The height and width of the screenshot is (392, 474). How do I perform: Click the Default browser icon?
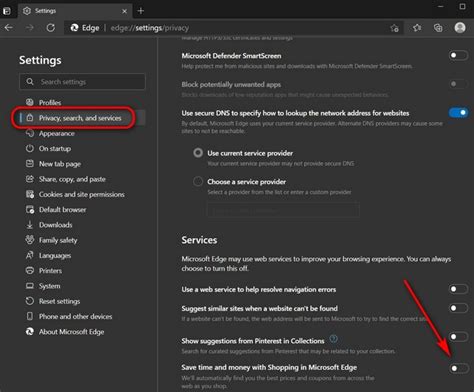30,209
